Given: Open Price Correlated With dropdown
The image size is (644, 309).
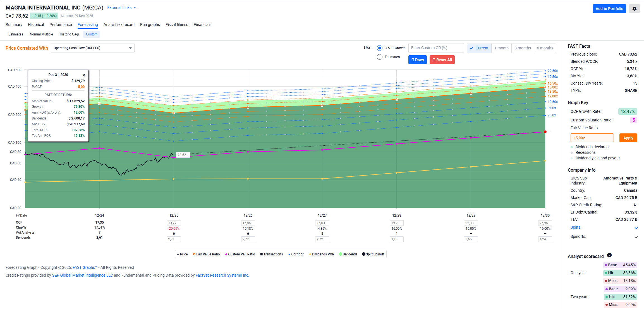Looking at the screenshot, I should pos(92,48).
